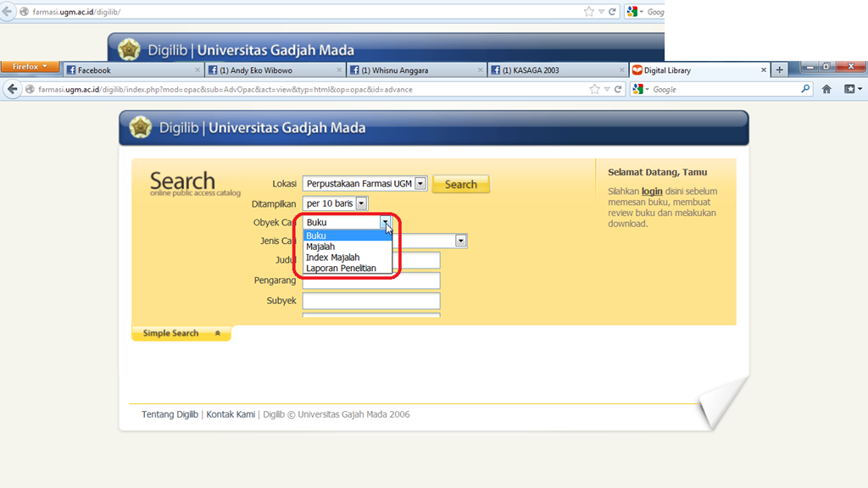Viewport: 868px width, 488px height.
Task: Close the Whisnu Anggara tab
Action: pos(480,70)
